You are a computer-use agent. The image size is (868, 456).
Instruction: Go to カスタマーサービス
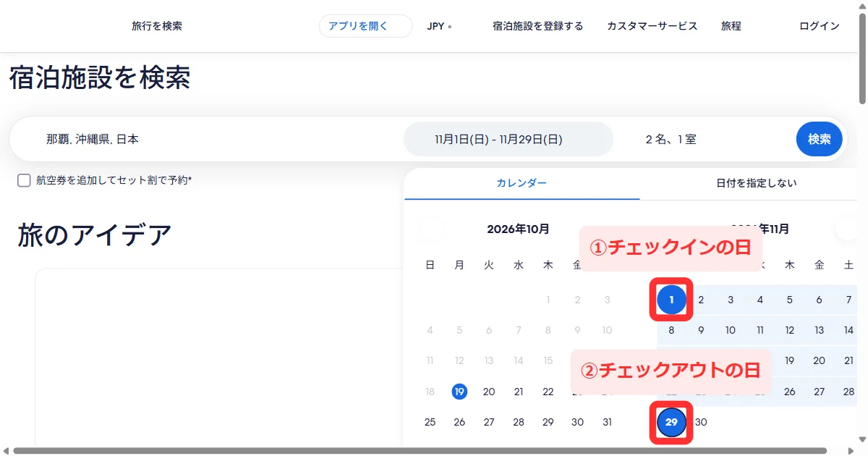click(652, 26)
